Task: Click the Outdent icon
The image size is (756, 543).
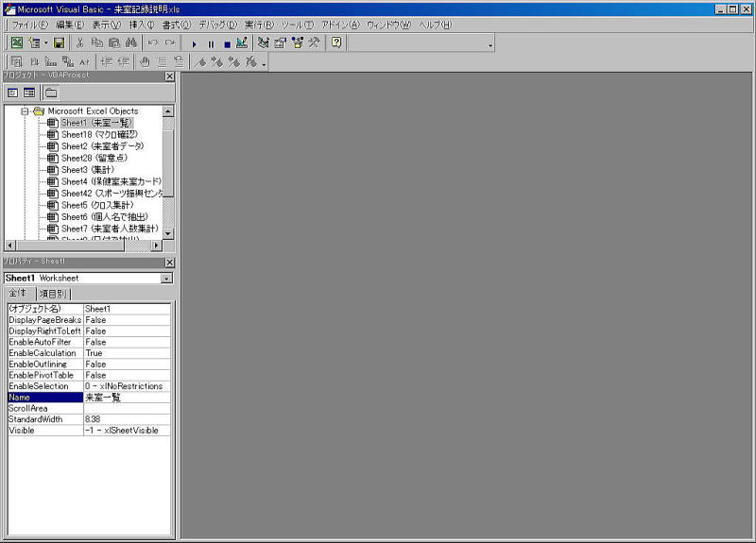Action: 124,61
